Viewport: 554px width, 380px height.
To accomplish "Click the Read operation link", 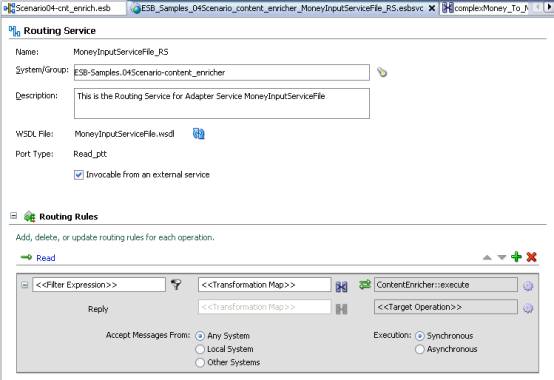I will click(46, 258).
